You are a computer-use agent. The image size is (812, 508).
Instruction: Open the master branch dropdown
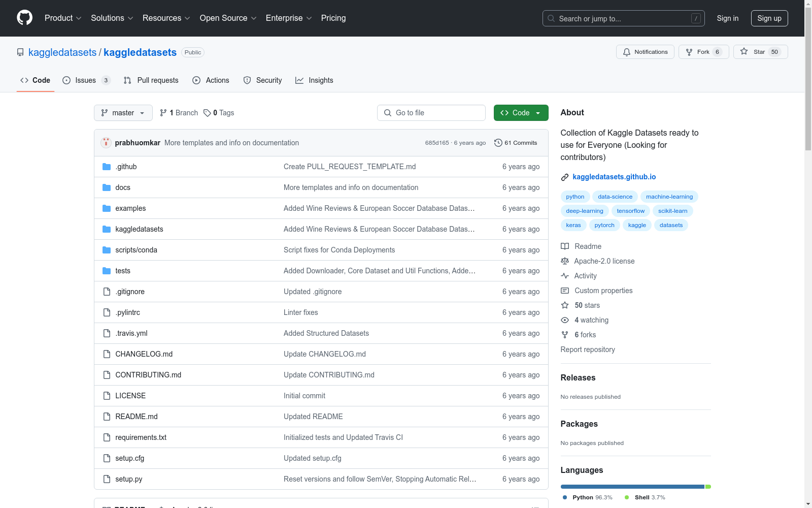click(123, 113)
